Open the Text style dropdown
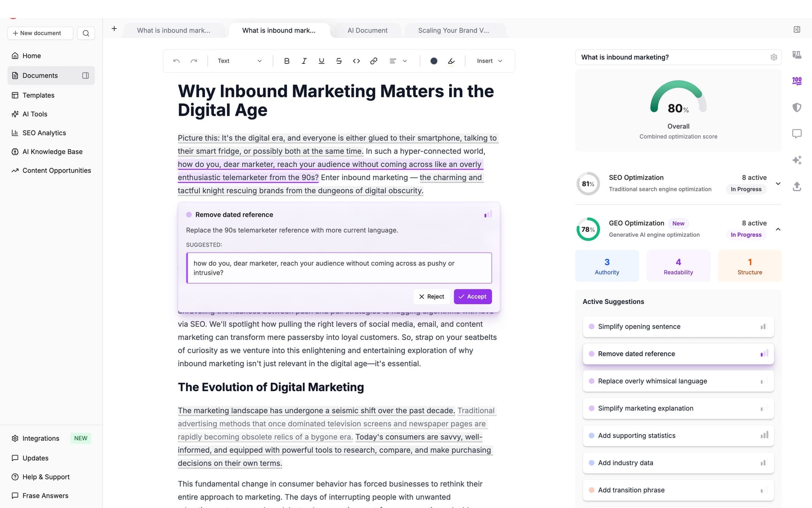Viewport: 812px width, 508px height. [239, 61]
